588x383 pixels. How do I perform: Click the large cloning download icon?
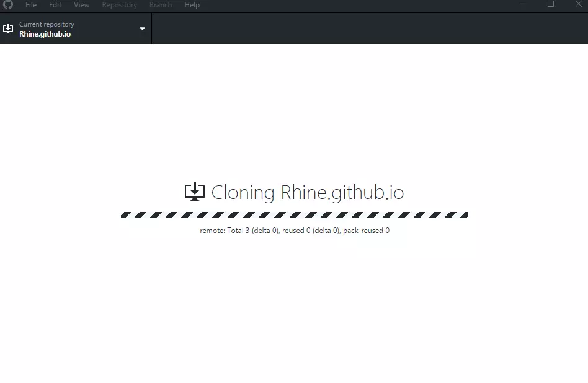pyautogui.click(x=195, y=191)
